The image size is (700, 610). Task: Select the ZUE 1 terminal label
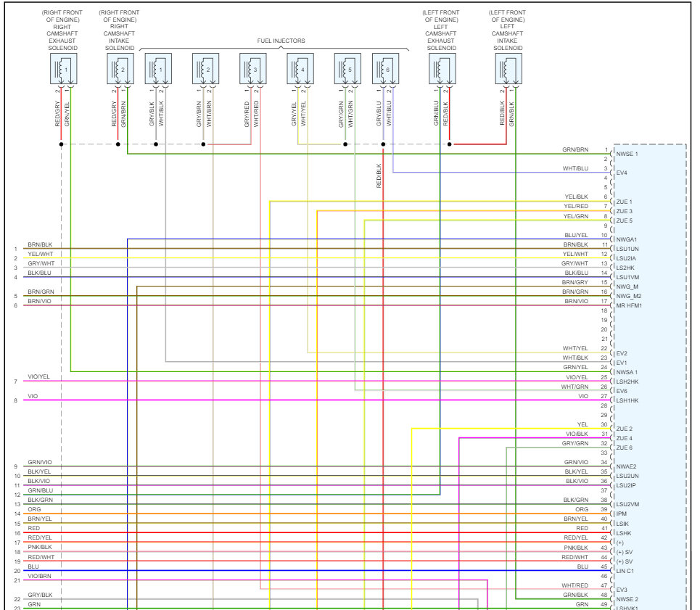click(x=624, y=202)
